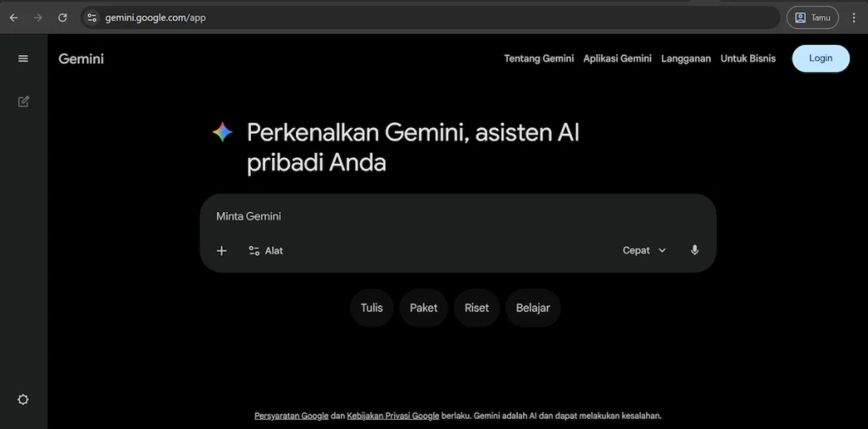Focus the Minta Gemini prompt field

458,216
